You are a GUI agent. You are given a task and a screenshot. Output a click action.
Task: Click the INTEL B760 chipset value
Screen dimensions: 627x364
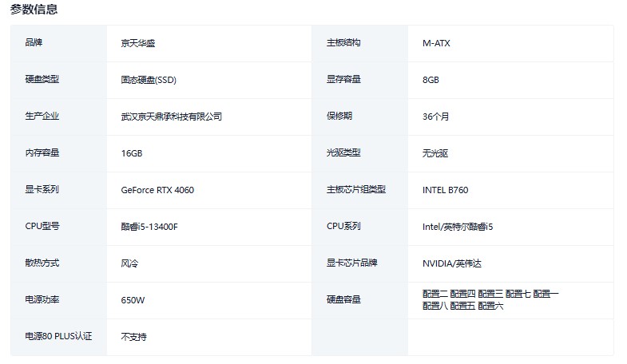coord(445,190)
